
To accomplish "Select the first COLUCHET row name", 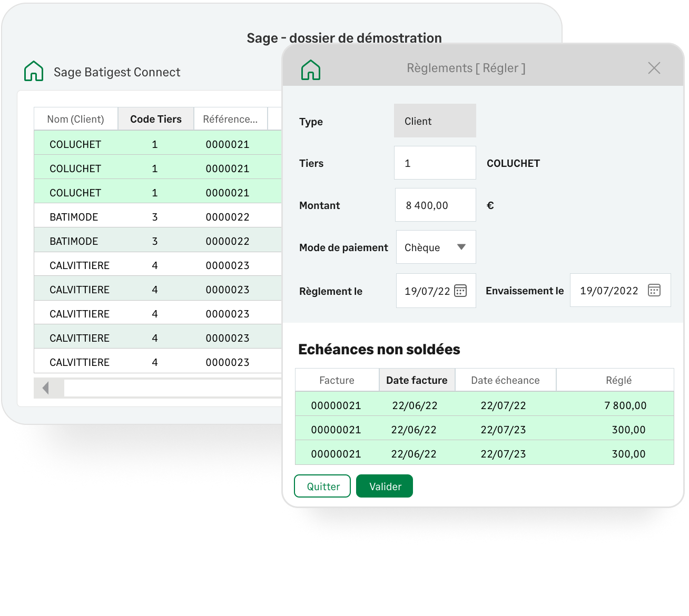I will (x=75, y=144).
